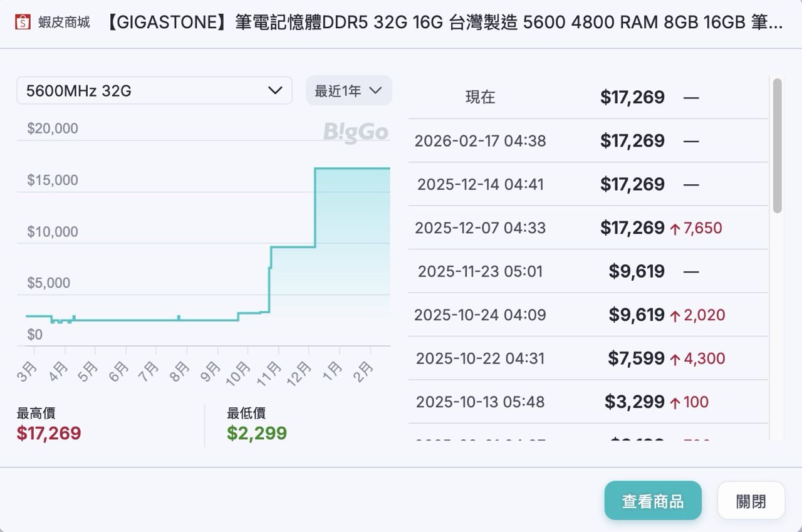Click the 12月 price jump on chart
The height and width of the screenshot is (532, 802).
315,207
